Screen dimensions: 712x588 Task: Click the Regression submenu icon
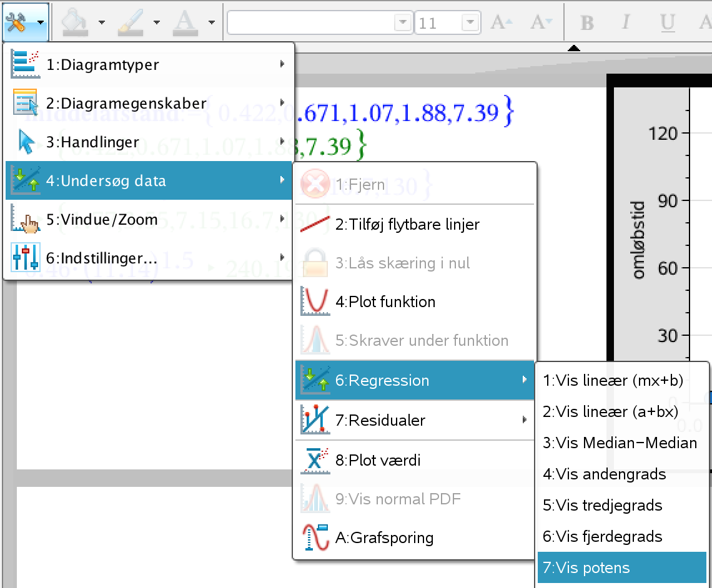click(315, 380)
